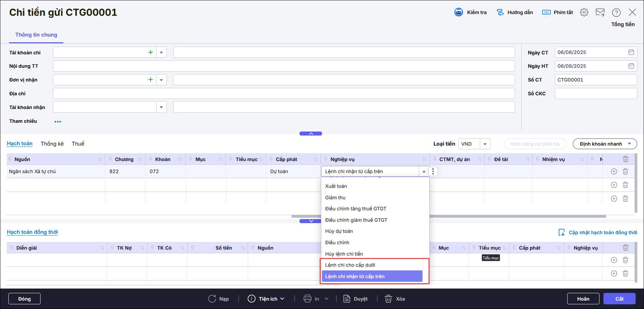Image resolution: width=644 pixels, height=309 pixels.
Task: Click the Nội dung TT input field
Action: [x=283, y=66]
